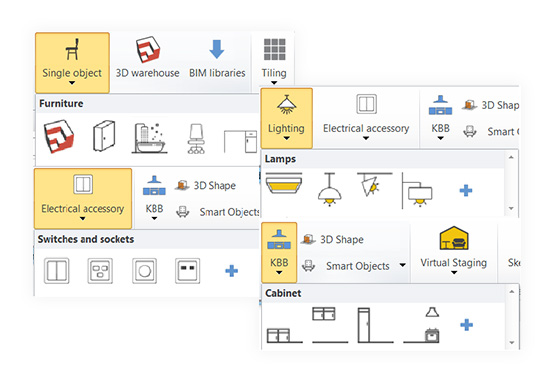
Task: Choose the three-hole socket icon
Action: (x=100, y=271)
